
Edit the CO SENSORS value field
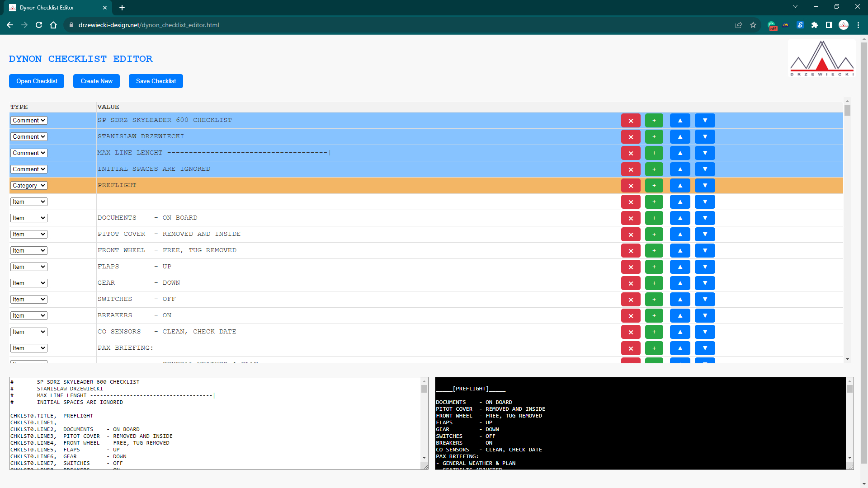(x=358, y=332)
